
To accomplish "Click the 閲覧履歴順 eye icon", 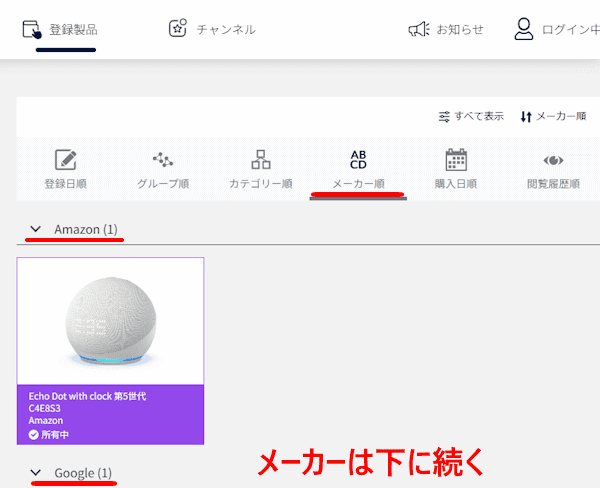I will [553, 160].
